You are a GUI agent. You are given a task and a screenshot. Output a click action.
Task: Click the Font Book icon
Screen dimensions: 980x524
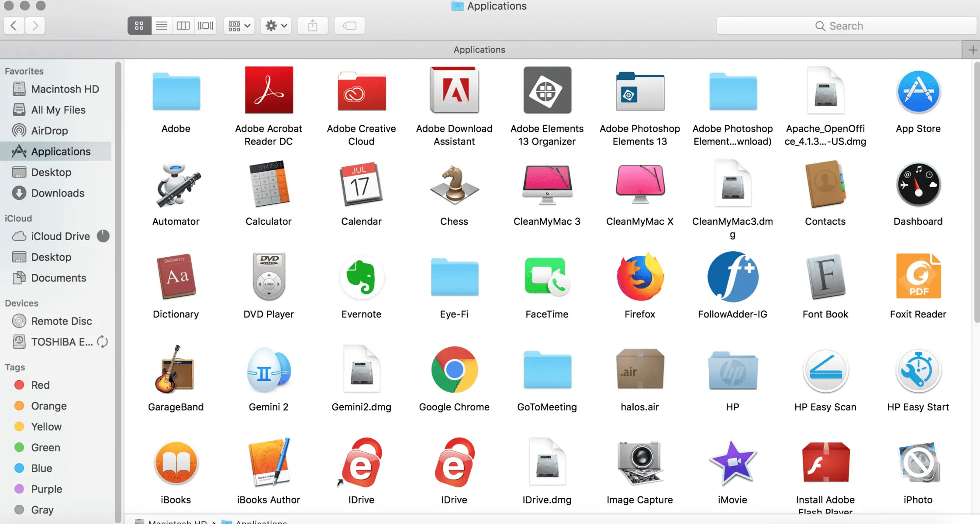825,276
